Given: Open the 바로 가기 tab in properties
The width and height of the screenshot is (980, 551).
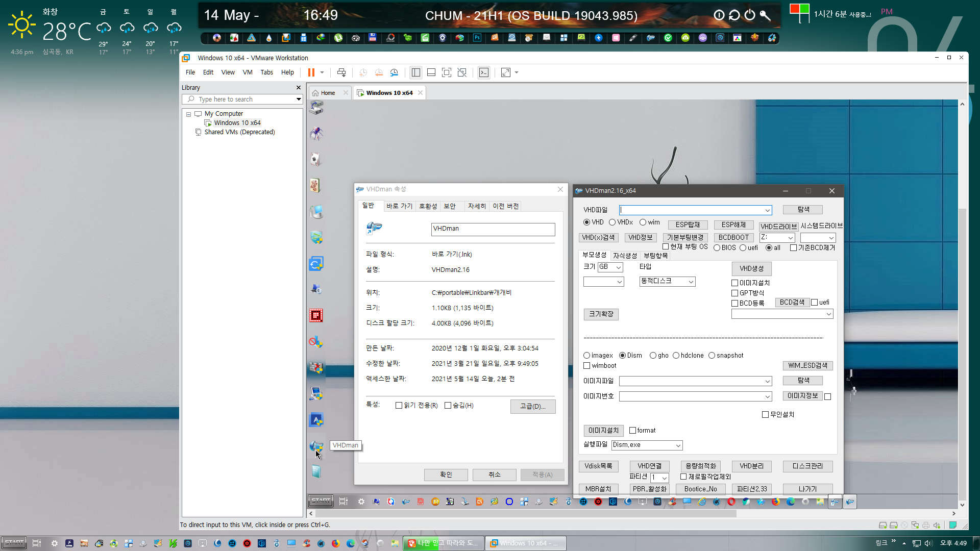Looking at the screenshot, I should (399, 206).
